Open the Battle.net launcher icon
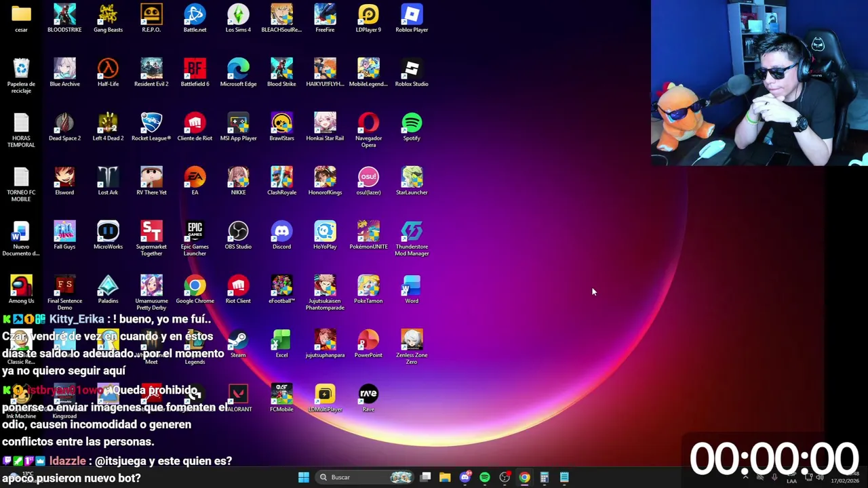The width and height of the screenshot is (868, 488). [195, 18]
